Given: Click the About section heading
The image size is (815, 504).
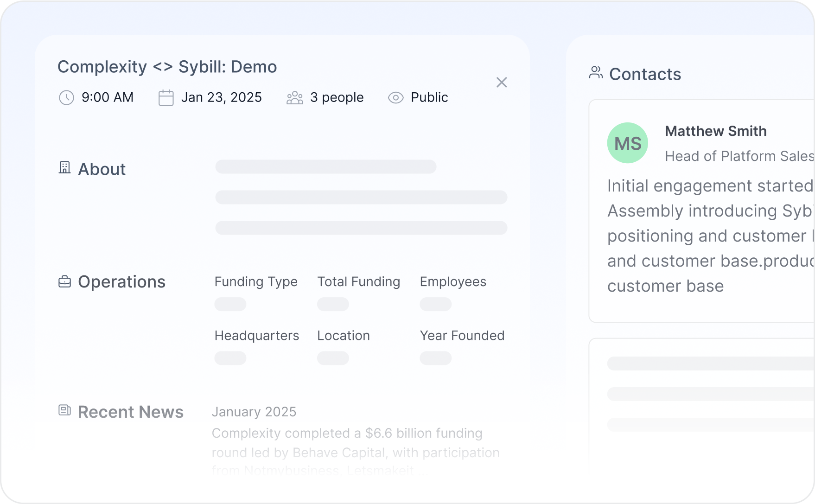Looking at the screenshot, I should pos(102,169).
